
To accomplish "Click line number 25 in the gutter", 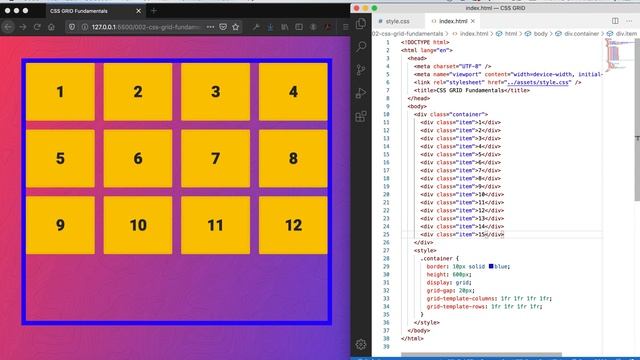I will pyautogui.click(x=386, y=234).
